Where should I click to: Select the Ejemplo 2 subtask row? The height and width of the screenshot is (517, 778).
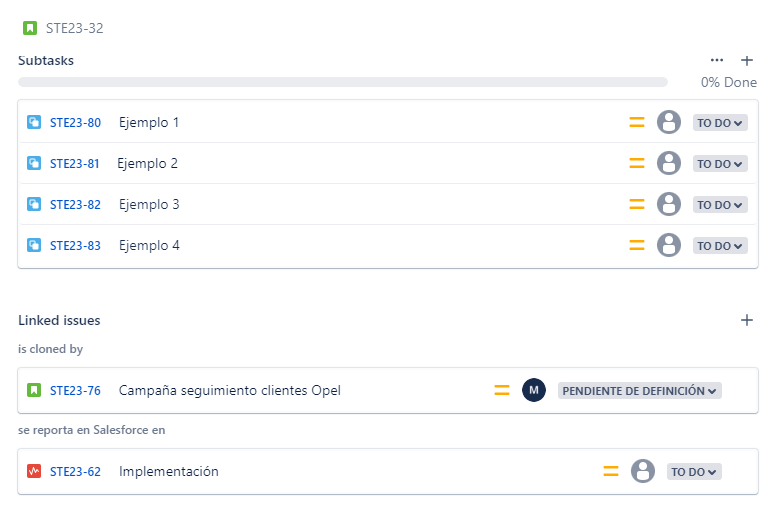388,163
